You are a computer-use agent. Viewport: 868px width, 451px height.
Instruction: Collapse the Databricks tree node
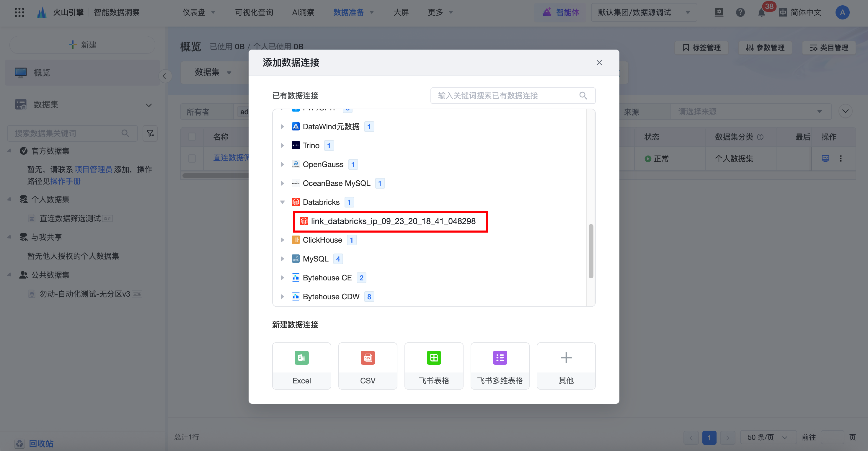tap(282, 202)
